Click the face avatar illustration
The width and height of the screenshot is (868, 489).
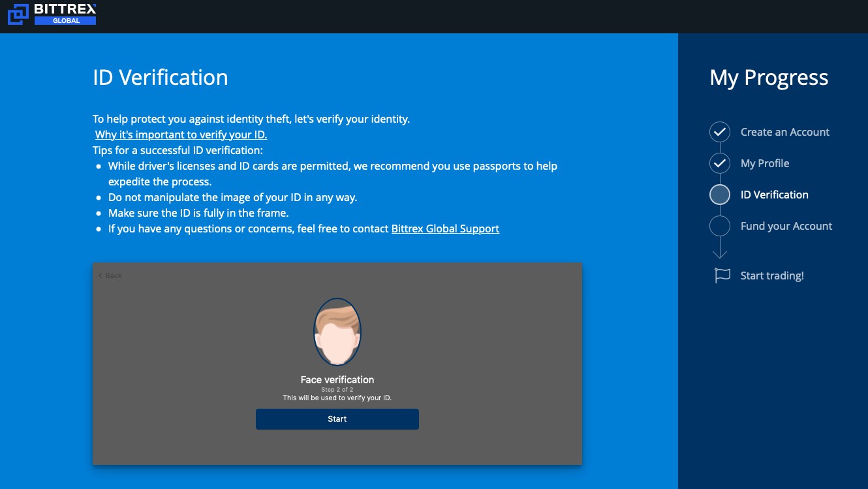click(x=337, y=332)
